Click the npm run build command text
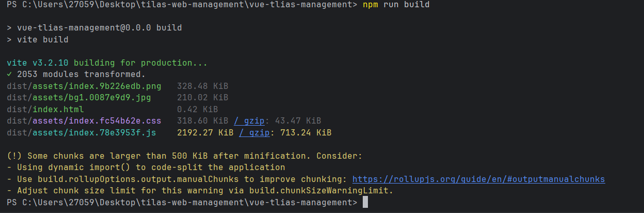This screenshot has height=213, width=644. point(396,5)
